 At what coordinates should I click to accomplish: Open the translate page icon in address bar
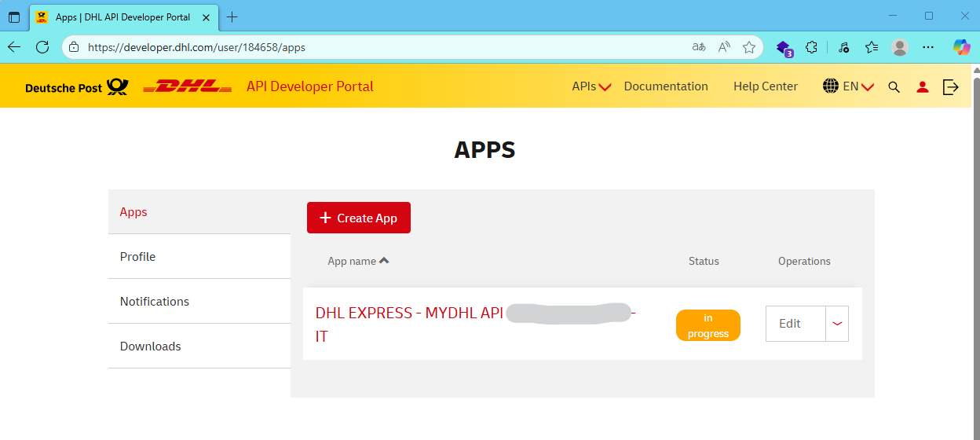pos(698,47)
